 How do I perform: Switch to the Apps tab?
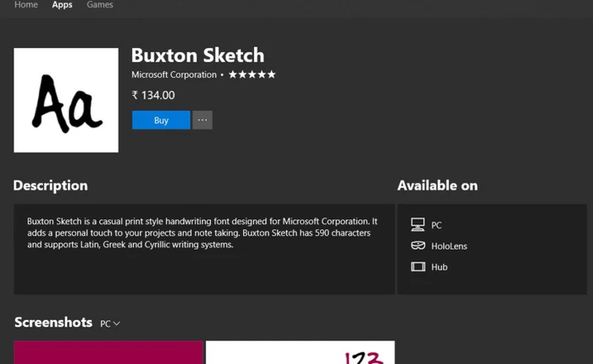point(63,4)
